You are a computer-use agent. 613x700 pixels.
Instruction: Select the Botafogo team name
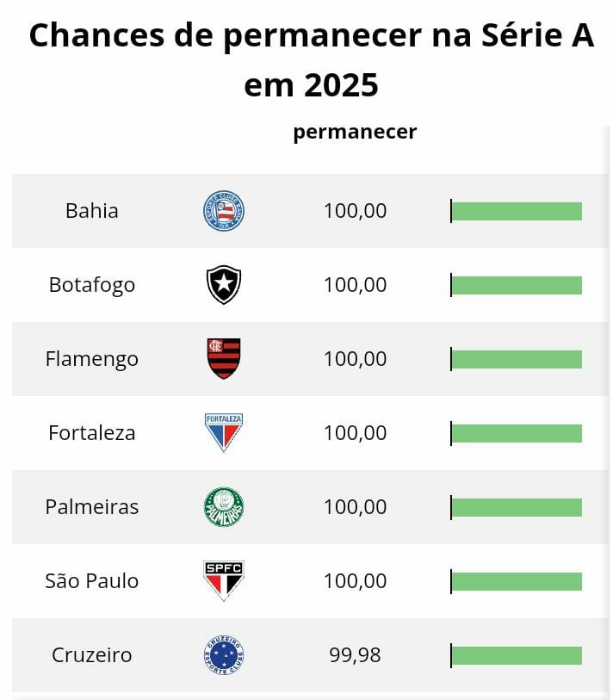click(92, 285)
